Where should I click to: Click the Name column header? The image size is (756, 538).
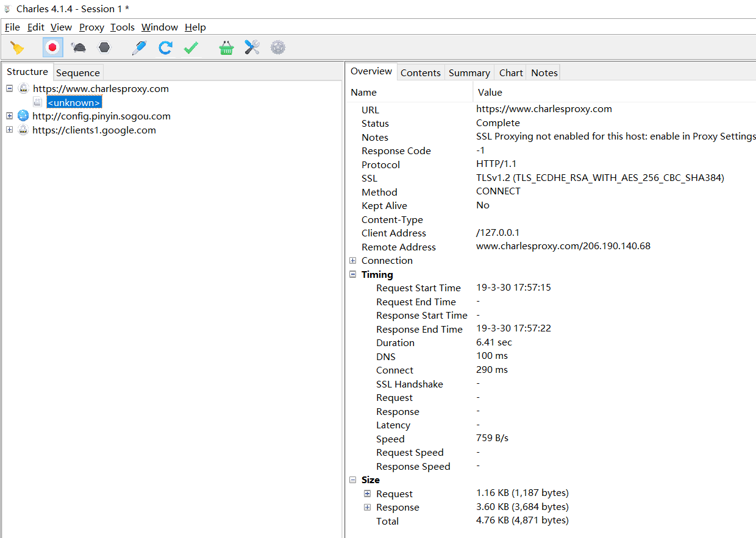tap(410, 92)
